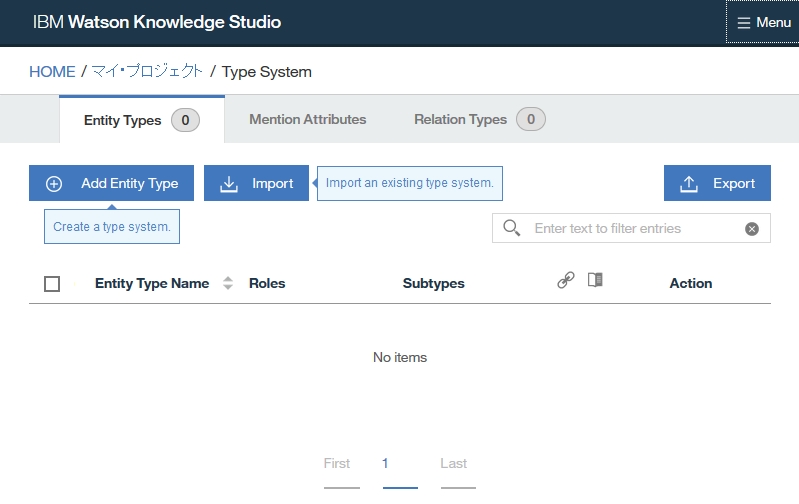
Task: Jump to the Last page
Action: 453,463
